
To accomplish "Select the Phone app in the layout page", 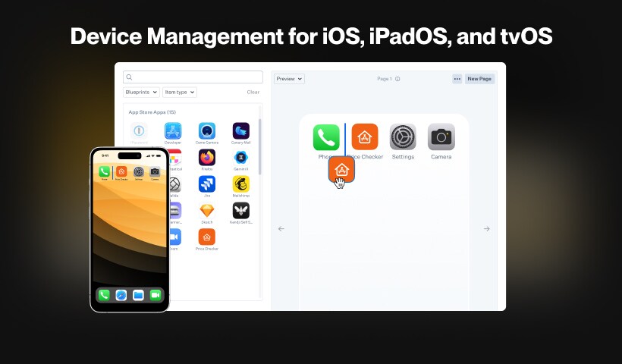I will (x=326, y=137).
